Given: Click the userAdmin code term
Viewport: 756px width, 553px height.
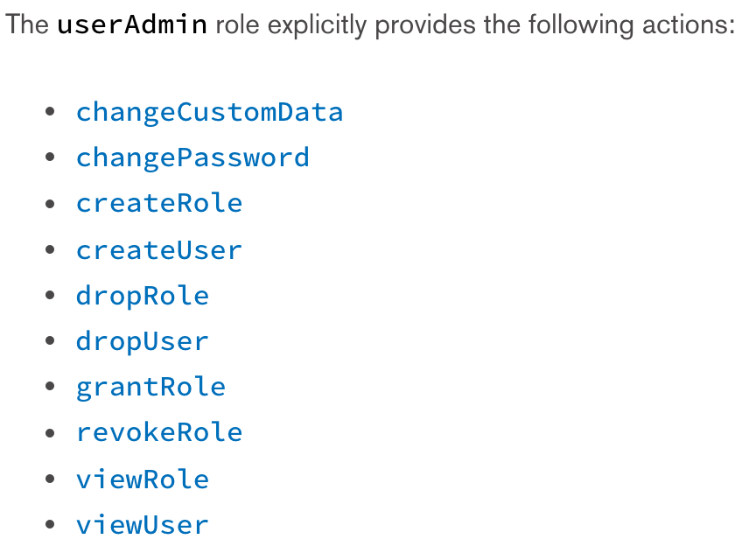Looking at the screenshot, I should [x=132, y=24].
